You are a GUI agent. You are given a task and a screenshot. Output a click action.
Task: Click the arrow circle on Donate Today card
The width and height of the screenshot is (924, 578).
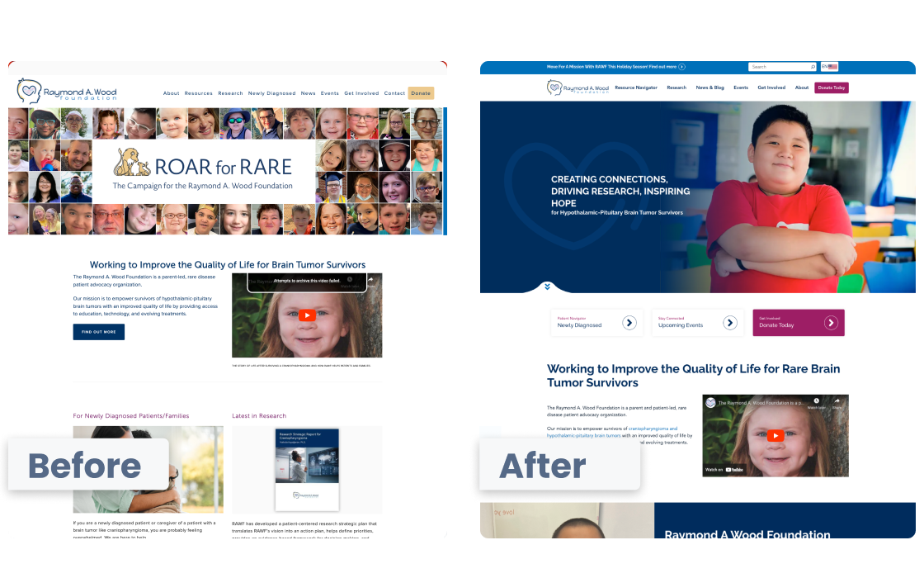(831, 323)
